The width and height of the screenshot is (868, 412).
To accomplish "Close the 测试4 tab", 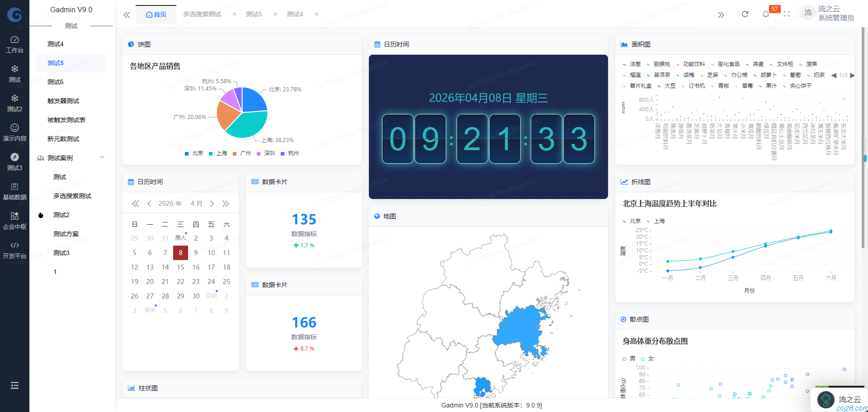I will 316,14.
